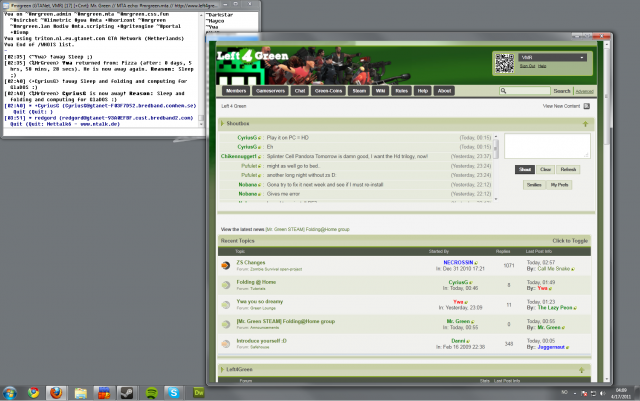Click View New Content link
Viewport: 640px width, 401px height.
pyautogui.click(x=561, y=106)
